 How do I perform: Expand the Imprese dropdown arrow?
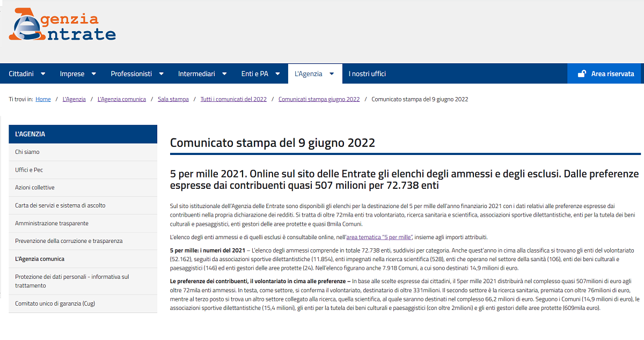click(93, 74)
